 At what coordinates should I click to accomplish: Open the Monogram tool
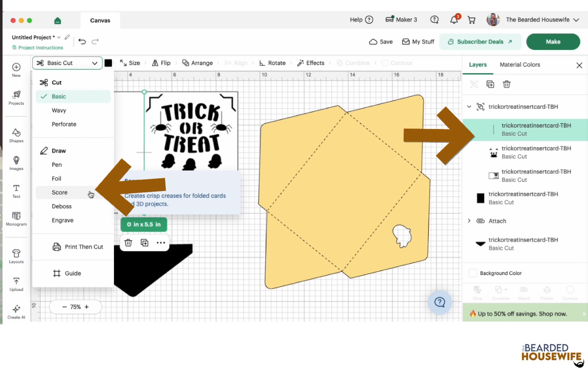16,219
